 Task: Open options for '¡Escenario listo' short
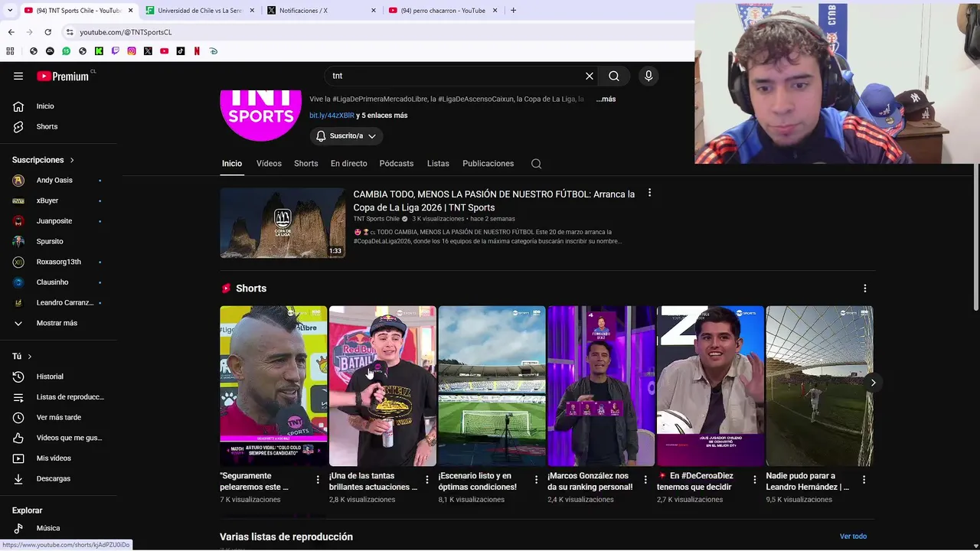pos(536,480)
